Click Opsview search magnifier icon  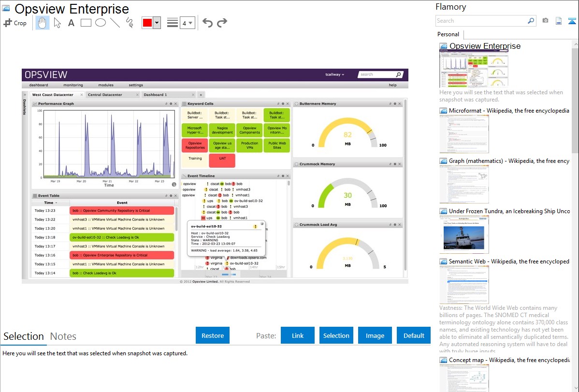point(398,74)
